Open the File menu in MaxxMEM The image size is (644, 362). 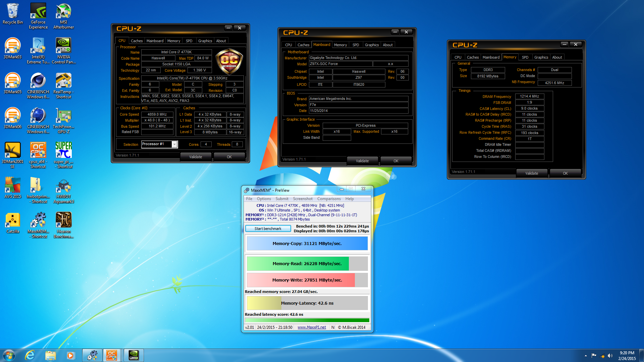coord(249,199)
